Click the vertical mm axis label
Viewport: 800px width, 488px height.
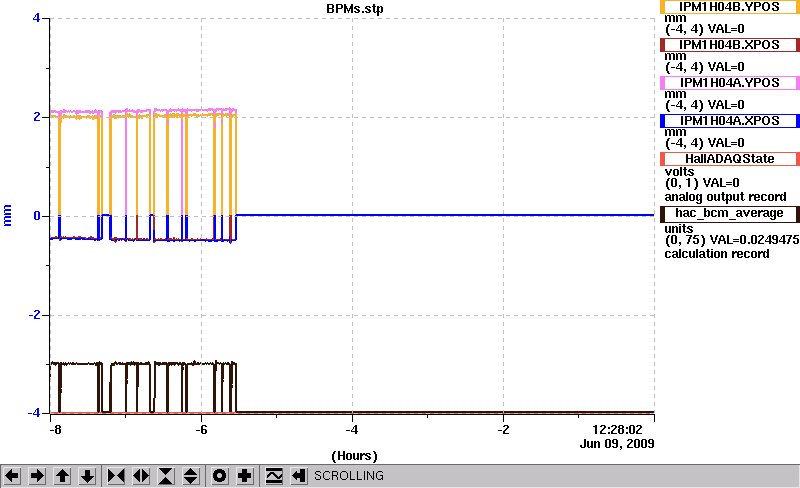tap(7, 215)
